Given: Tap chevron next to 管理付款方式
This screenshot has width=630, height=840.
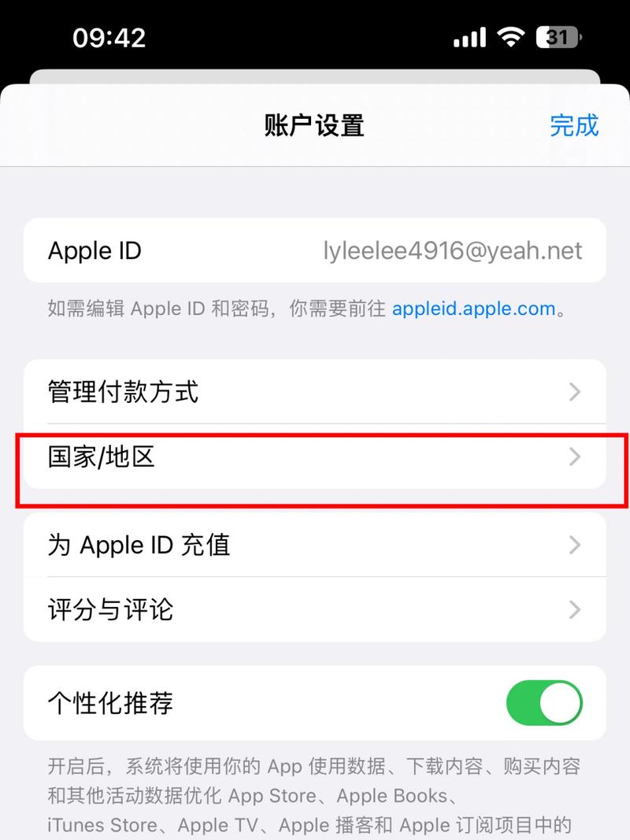Looking at the screenshot, I should (575, 391).
